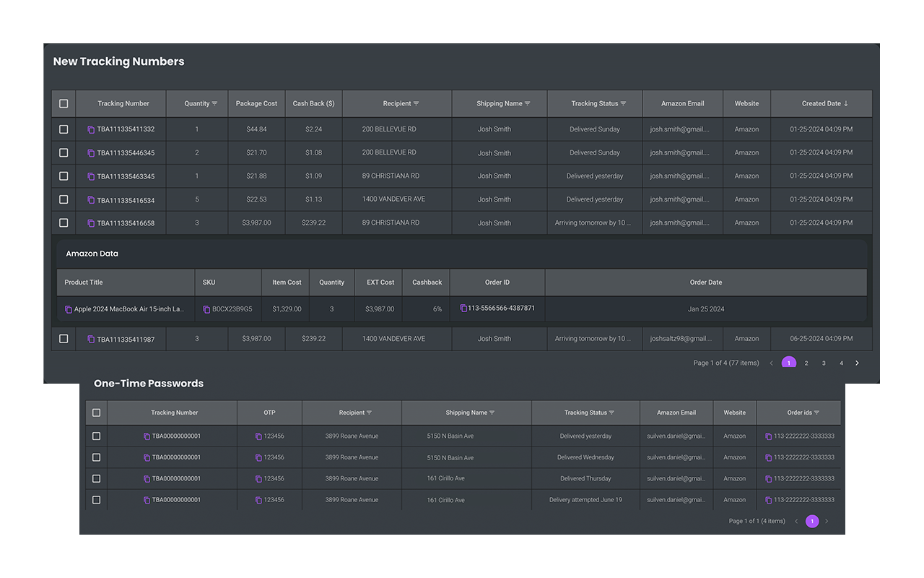Copy OTP code in Delivered Thursday row
The width and height of the screenshot is (924, 578).
[258, 479]
